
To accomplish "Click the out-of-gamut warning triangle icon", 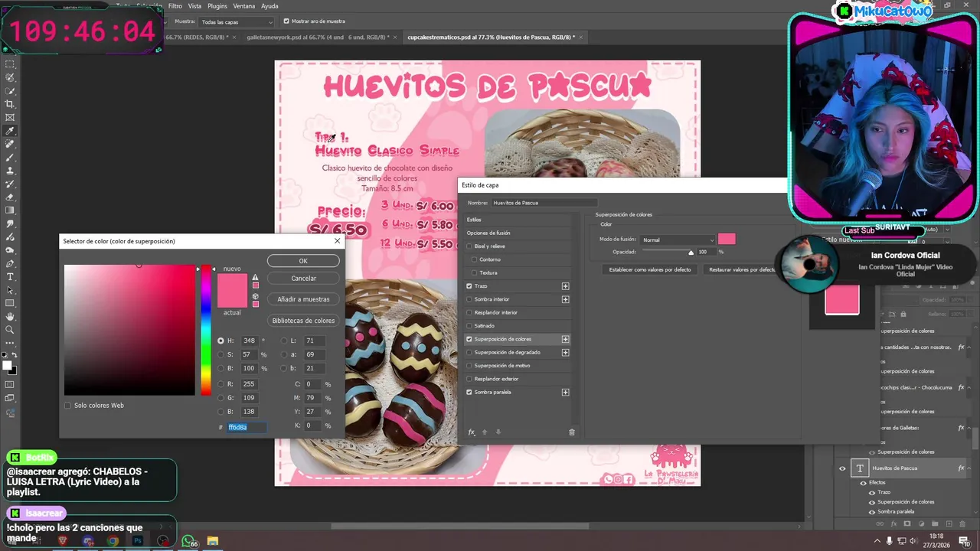I will click(256, 278).
